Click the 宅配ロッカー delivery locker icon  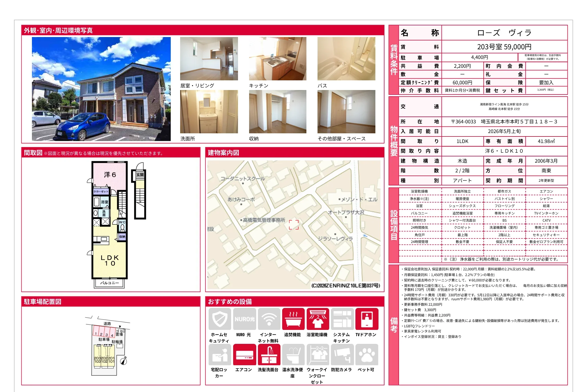point(220,355)
